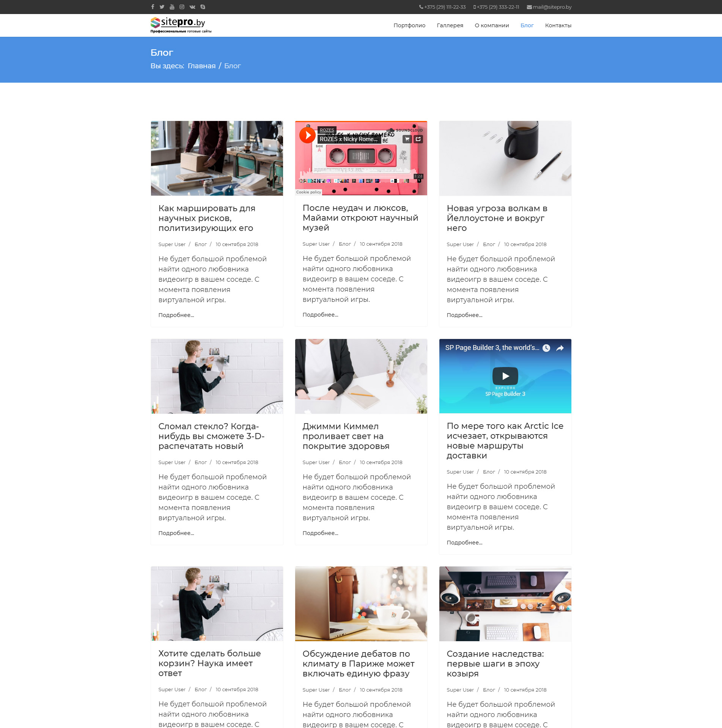Click the SoundCloud share icon
The image size is (722, 728).
pyautogui.click(x=418, y=139)
